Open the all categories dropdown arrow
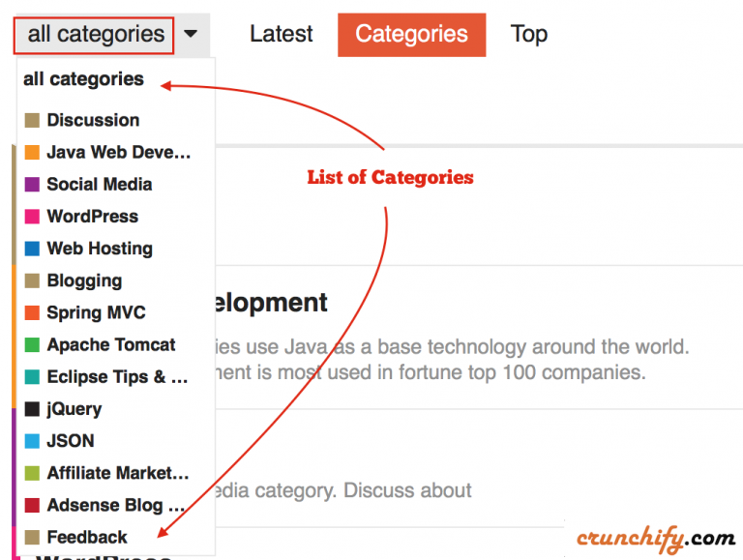 [x=191, y=35]
